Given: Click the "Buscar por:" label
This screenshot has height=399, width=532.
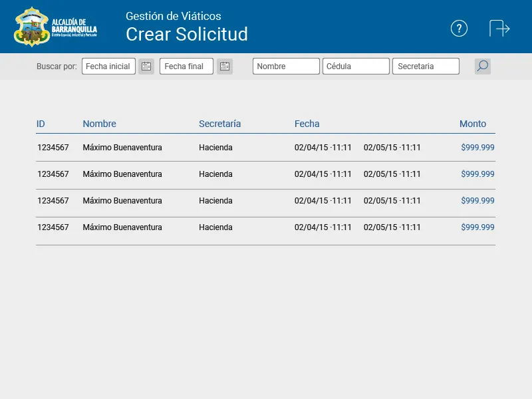Looking at the screenshot, I should [x=57, y=66].
